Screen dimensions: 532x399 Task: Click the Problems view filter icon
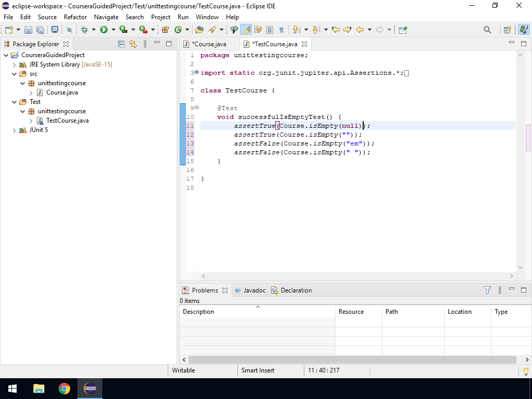(x=487, y=290)
